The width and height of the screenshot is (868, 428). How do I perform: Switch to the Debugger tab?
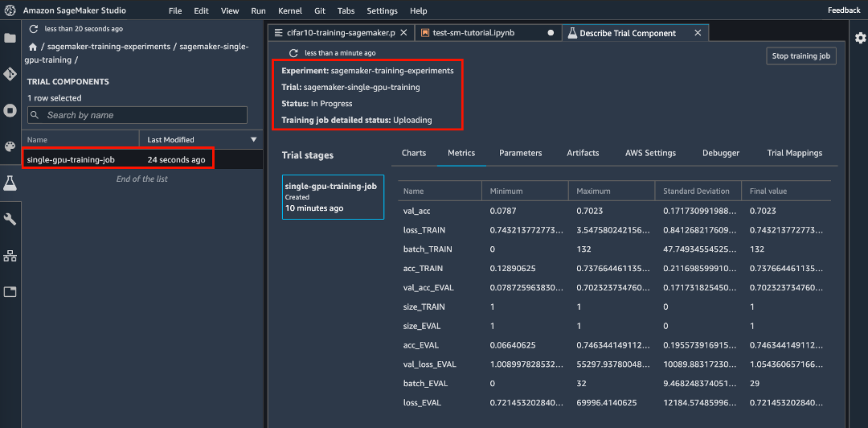(721, 153)
